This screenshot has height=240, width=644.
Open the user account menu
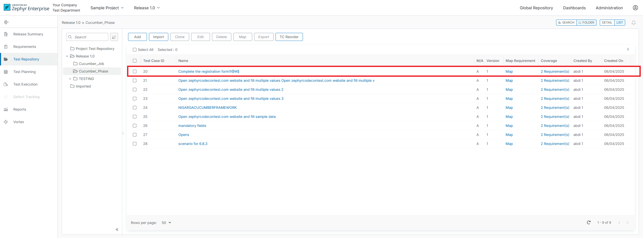click(x=636, y=8)
